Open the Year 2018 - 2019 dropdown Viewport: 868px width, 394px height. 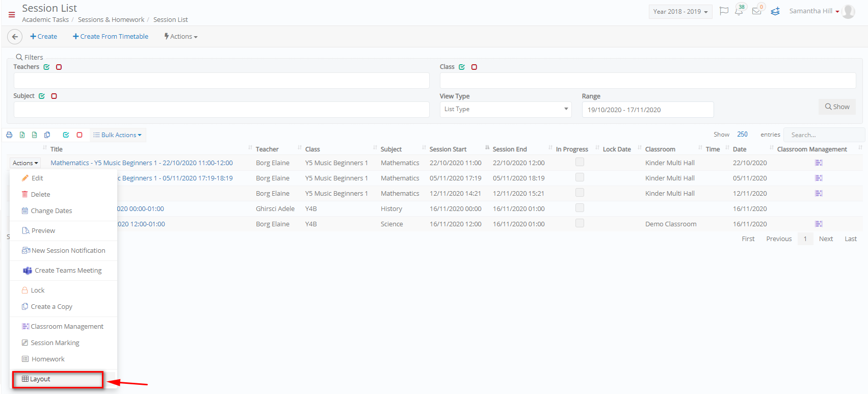pyautogui.click(x=680, y=12)
